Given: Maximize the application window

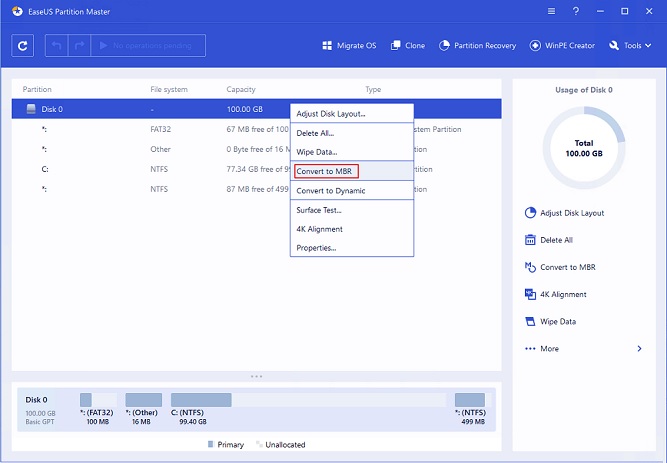Looking at the screenshot, I should tap(624, 11).
